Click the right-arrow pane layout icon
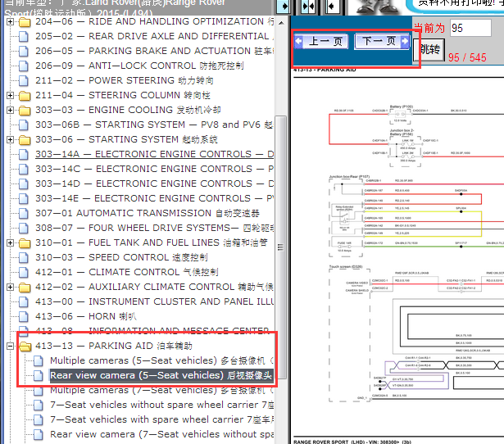Image resolution: width=504 pixels, height=444 pixels. 284,6
